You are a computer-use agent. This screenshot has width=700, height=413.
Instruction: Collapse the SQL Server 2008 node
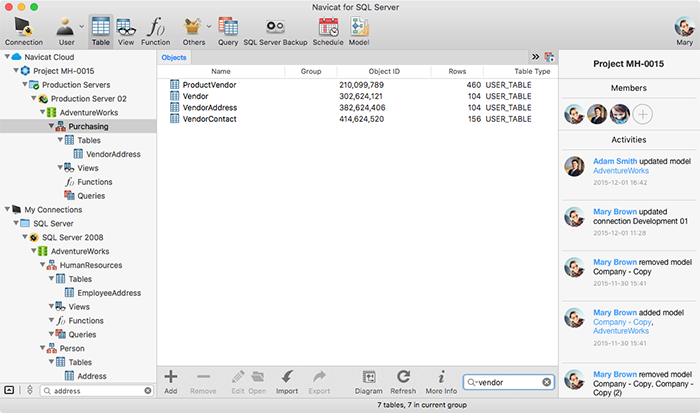[x=25, y=237]
